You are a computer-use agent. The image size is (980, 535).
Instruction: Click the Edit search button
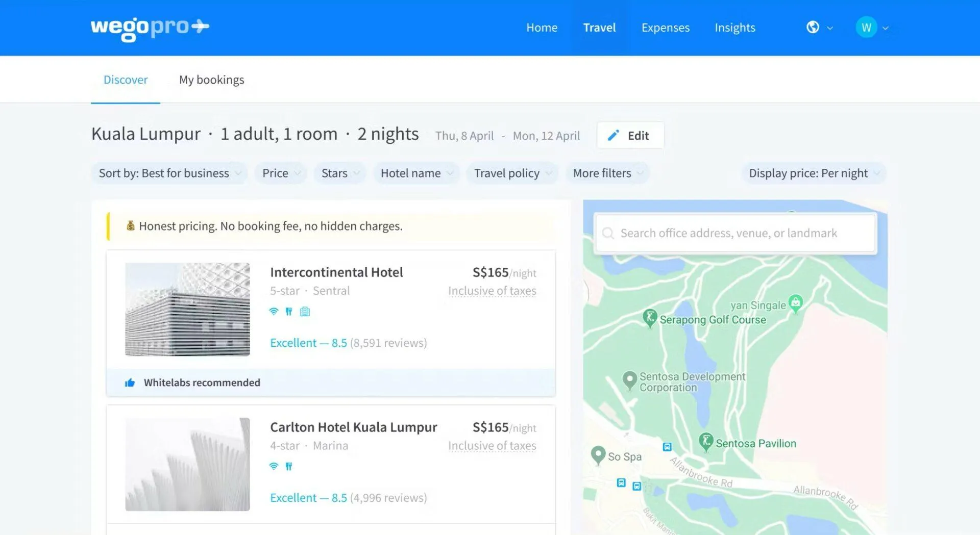pyautogui.click(x=630, y=135)
